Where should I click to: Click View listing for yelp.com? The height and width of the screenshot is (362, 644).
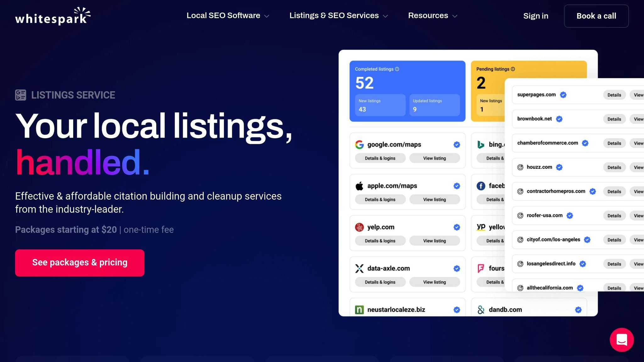435,241
